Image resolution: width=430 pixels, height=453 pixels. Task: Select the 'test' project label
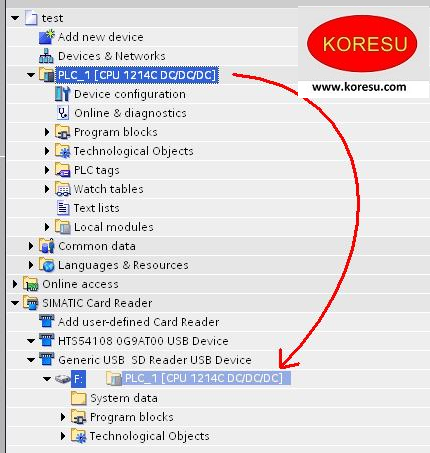[x=52, y=18]
